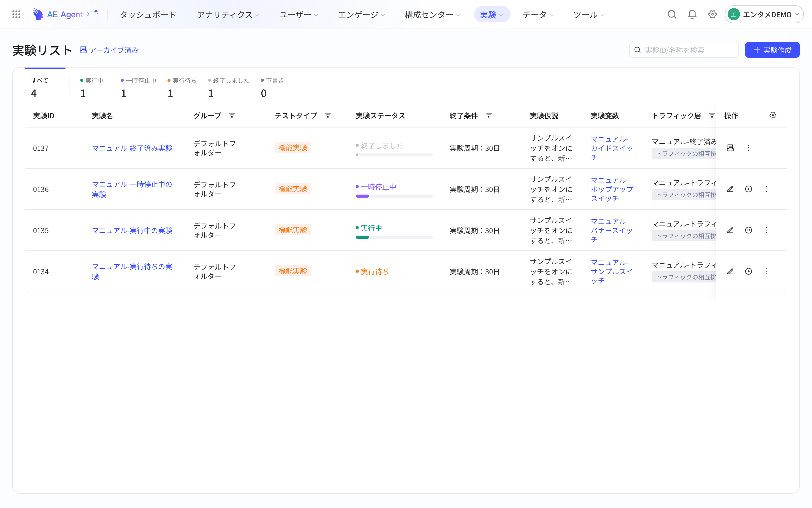This screenshot has width=812, height=508.
Task: Expand the エンタメDEMO account dropdown
Action: (x=764, y=14)
